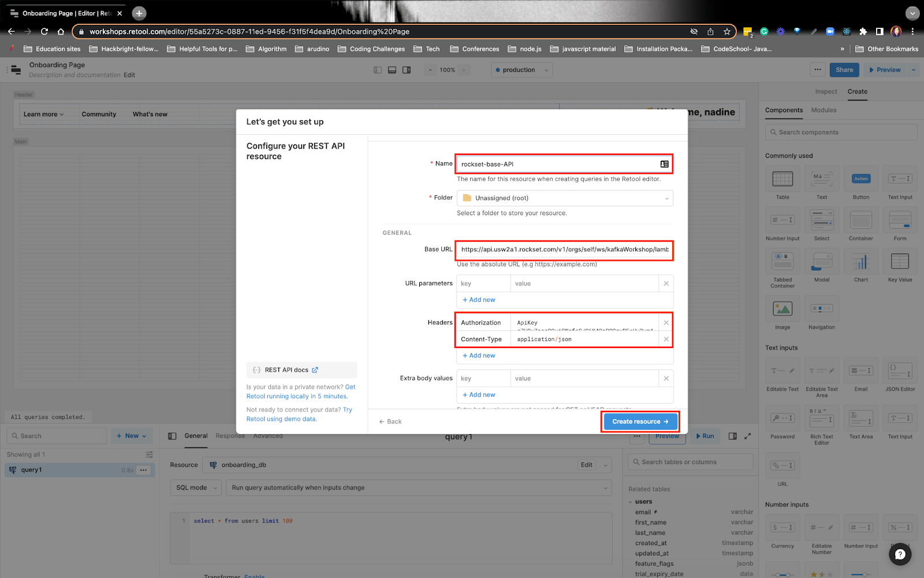
Task: Pick the Key Value component
Action: [900, 262]
